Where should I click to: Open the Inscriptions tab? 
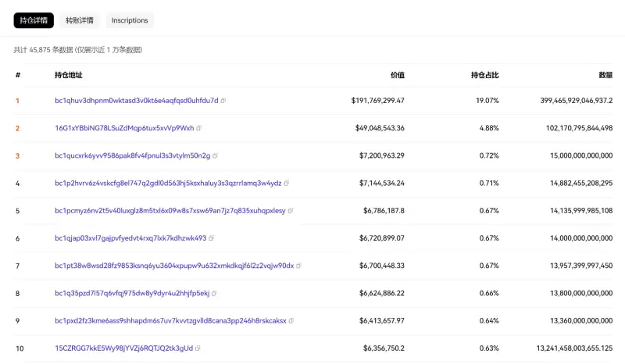tap(129, 20)
